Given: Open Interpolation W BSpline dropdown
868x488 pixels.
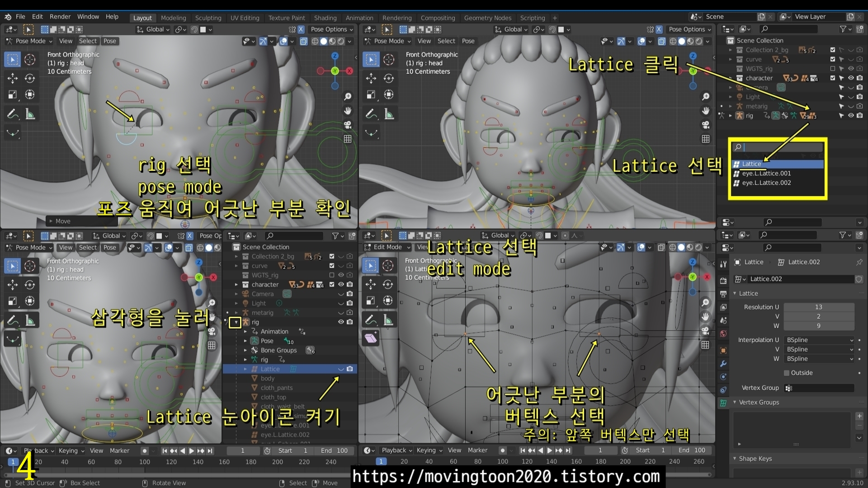Looking at the screenshot, I should tap(819, 359).
